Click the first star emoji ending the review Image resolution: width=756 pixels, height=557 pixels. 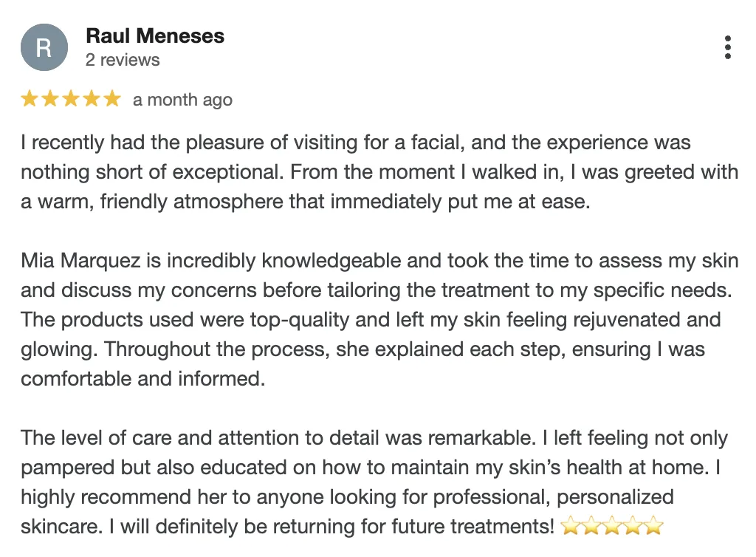click(571, 526)
